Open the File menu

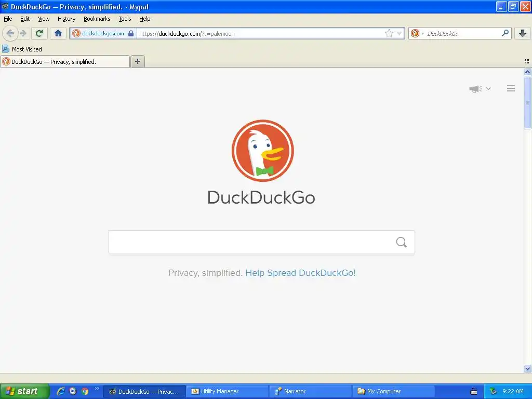pos(8,19)
